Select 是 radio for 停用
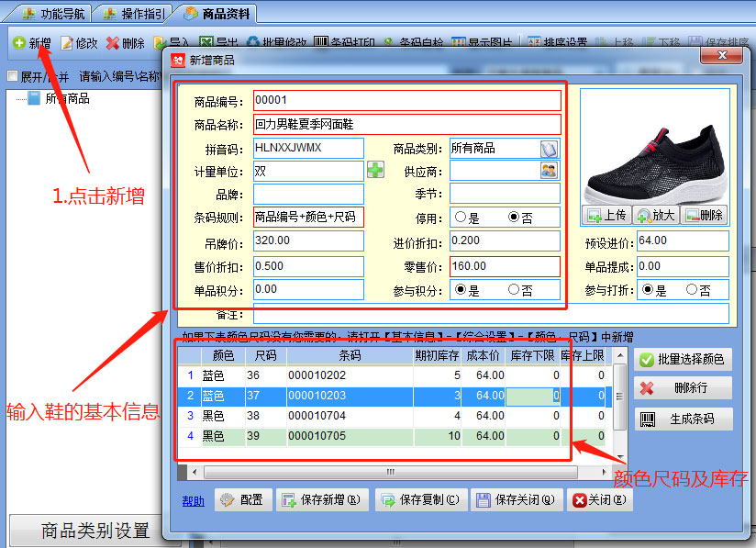This screenshot has width=756, height=548. (x=461, y=218)
